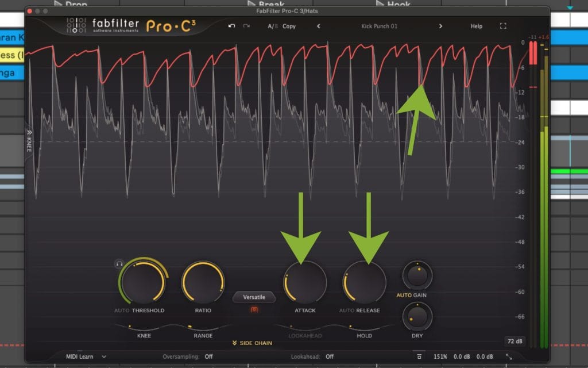Open the Versatile compression style dropdown
This screenshot has width=588, height=368.
pos(254,297)
